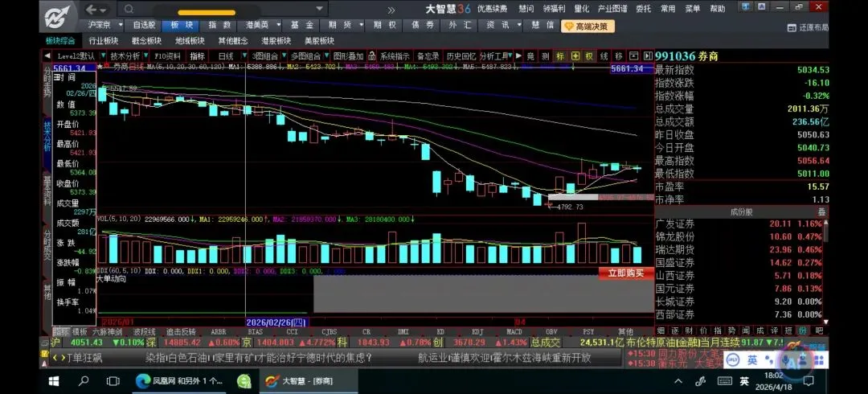The image size is (868, 394).
Task: Toggle the highlighted 权 adjustment icon
Action: click(x=589, y=56)
